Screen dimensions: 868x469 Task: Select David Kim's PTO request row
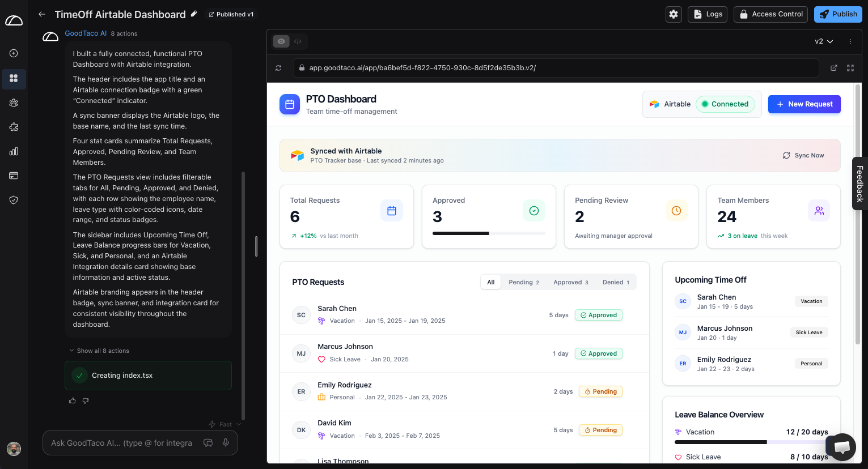(464, 430)
